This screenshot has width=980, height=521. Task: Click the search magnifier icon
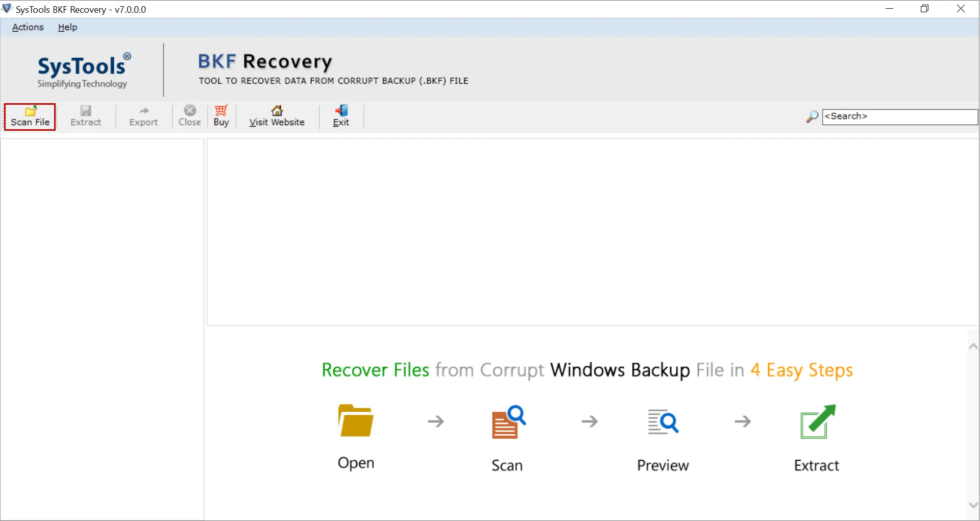pos(812,117)
